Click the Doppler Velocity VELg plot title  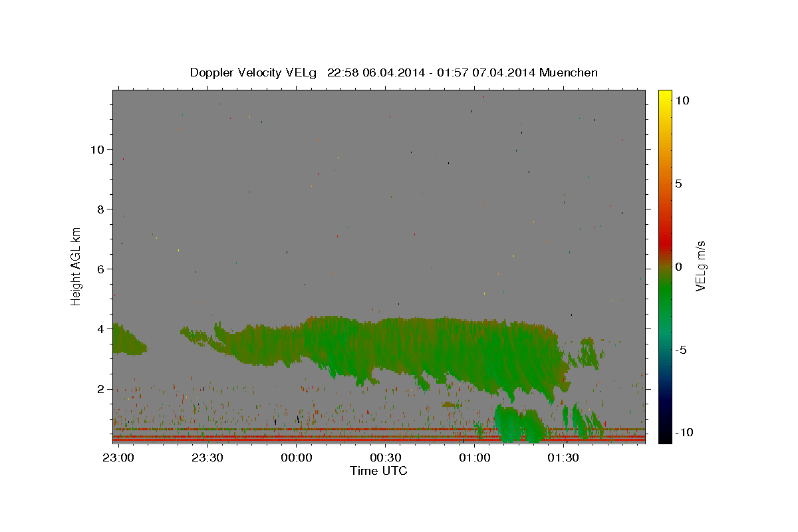point(394,72)
